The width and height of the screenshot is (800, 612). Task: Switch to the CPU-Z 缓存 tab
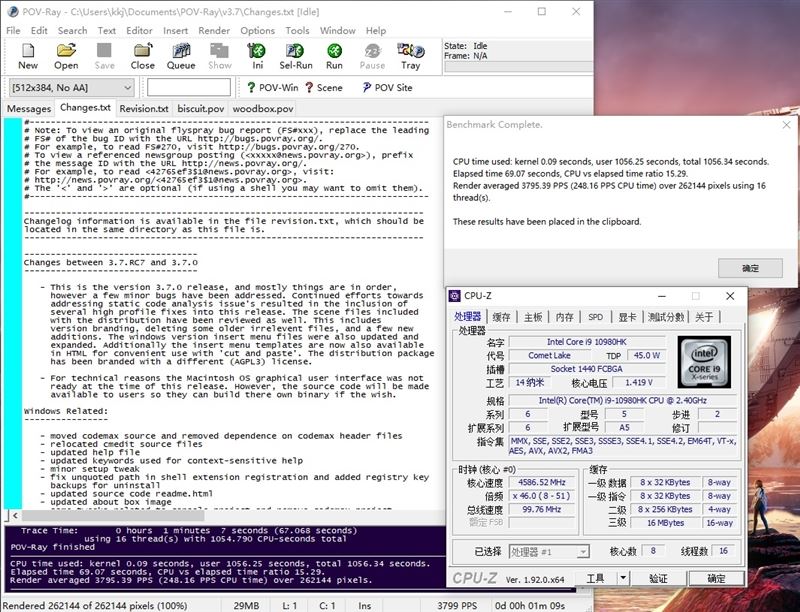[x=502, y=317]
